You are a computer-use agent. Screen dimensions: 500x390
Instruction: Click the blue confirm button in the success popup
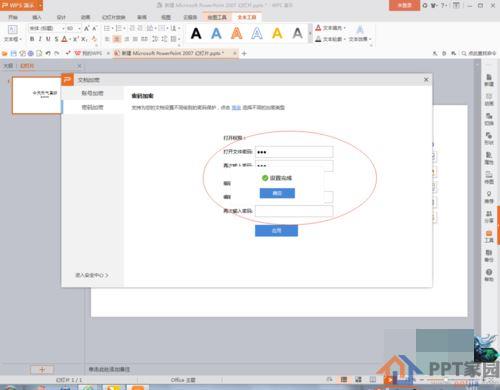click(277, 193)
